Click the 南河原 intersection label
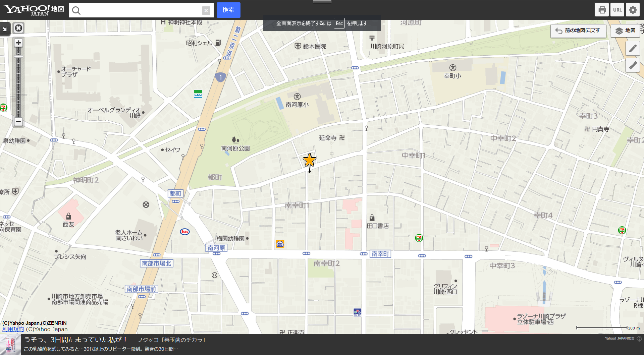 pyautogui.click(x=216, y=248)
